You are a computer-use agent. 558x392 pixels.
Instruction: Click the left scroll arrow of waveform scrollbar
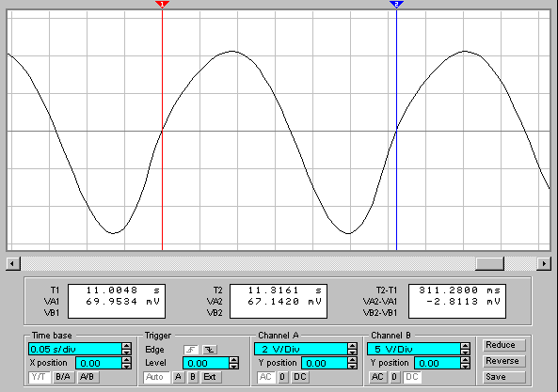pyautogui.click(x=13, y=264)
